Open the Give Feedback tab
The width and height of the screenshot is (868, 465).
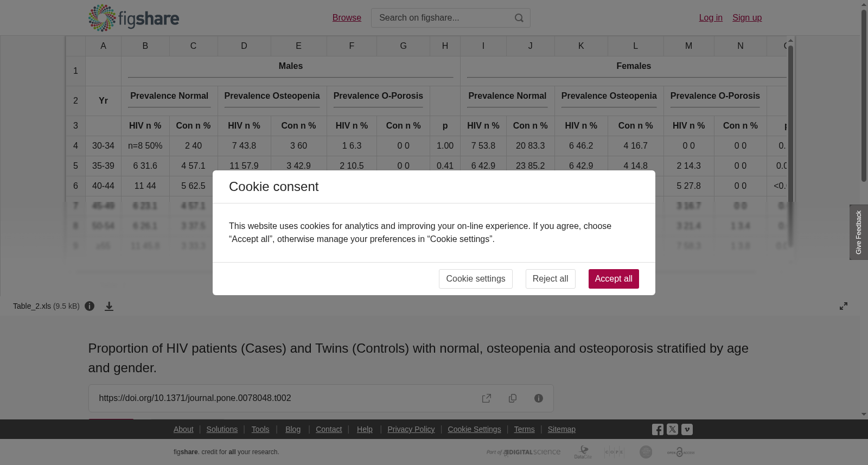(859, 232)
